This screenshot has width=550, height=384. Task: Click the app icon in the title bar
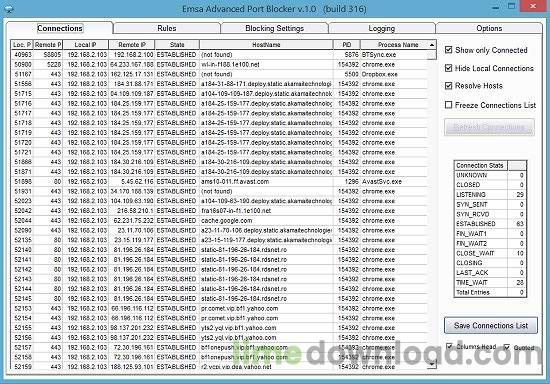pos(9,9)
